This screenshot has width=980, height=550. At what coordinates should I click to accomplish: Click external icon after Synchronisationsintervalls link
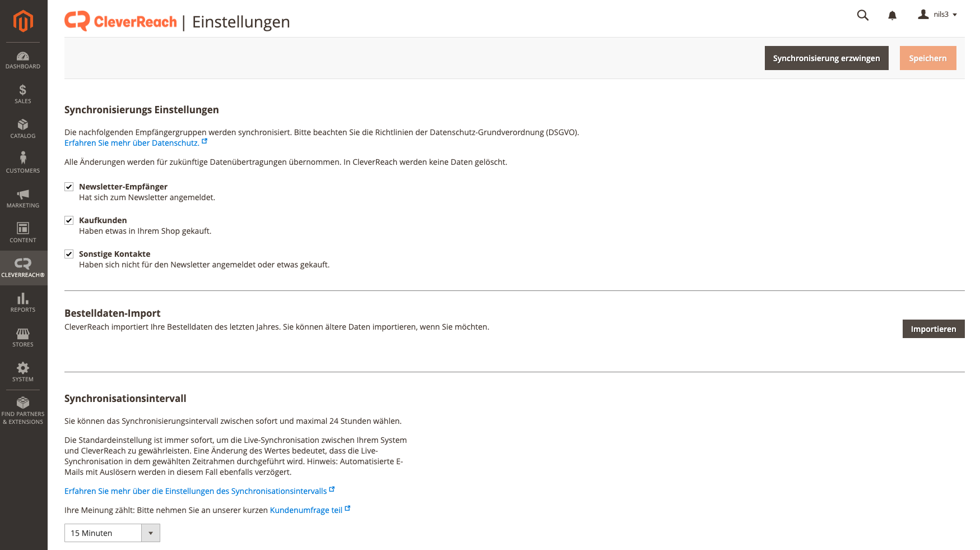click(332, 489)
